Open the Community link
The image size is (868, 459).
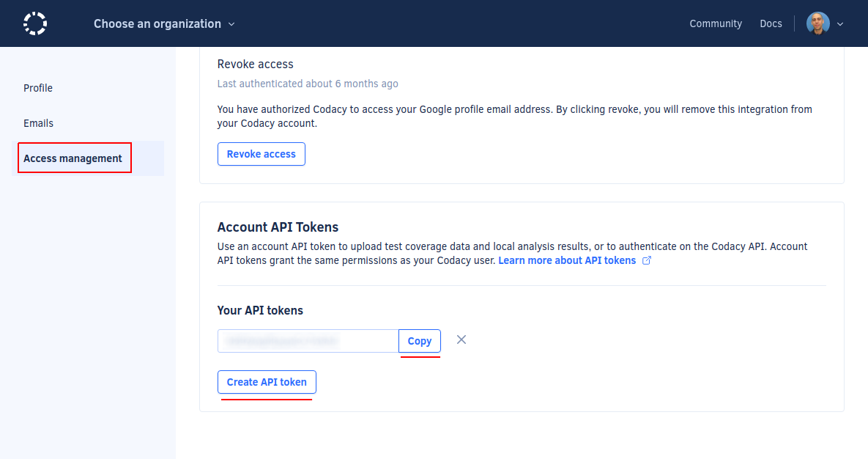coord(715,24)
